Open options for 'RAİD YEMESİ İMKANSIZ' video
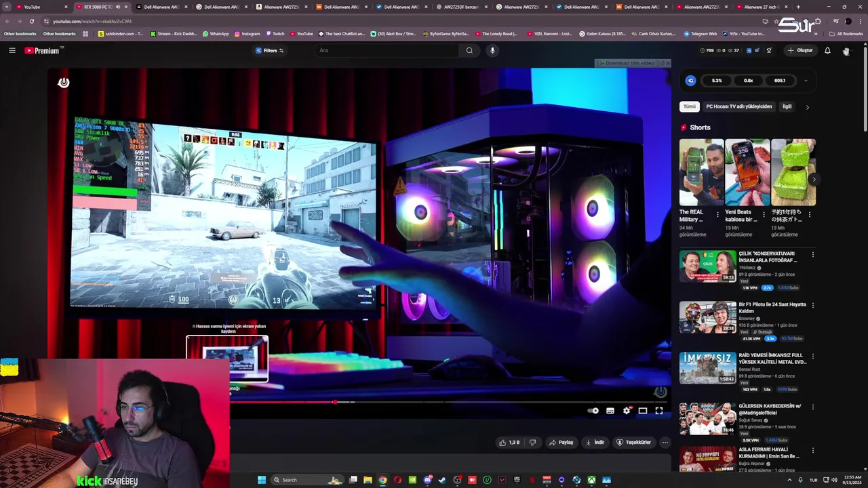The image size is (868, 488). tap(813, 357)
